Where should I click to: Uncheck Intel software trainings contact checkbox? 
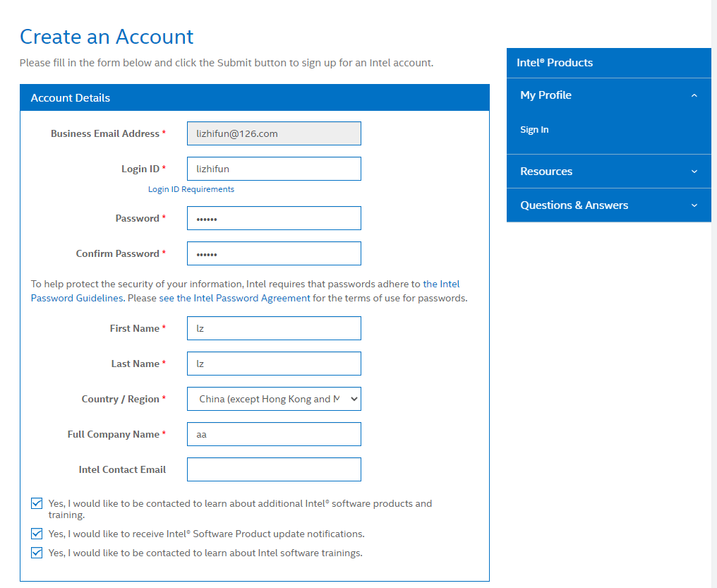tap(37, 553)
